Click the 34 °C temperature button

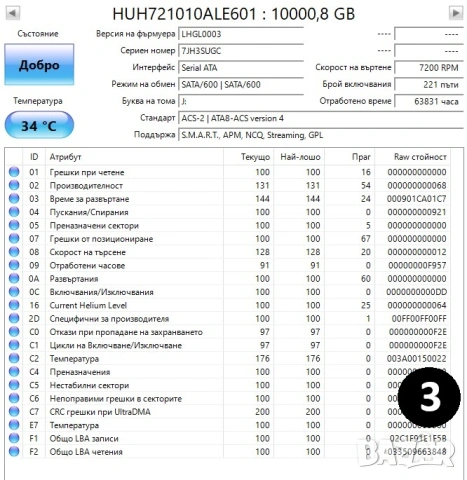(x=39, y=125)
